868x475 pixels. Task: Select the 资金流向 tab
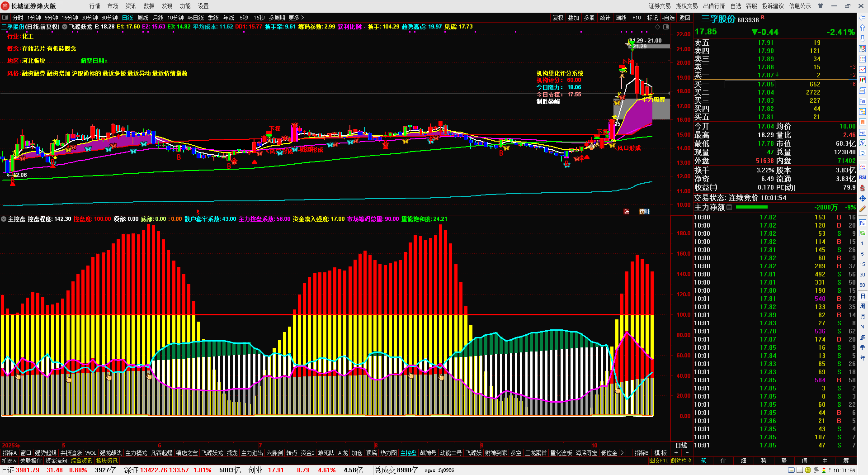tap(57, 461)
